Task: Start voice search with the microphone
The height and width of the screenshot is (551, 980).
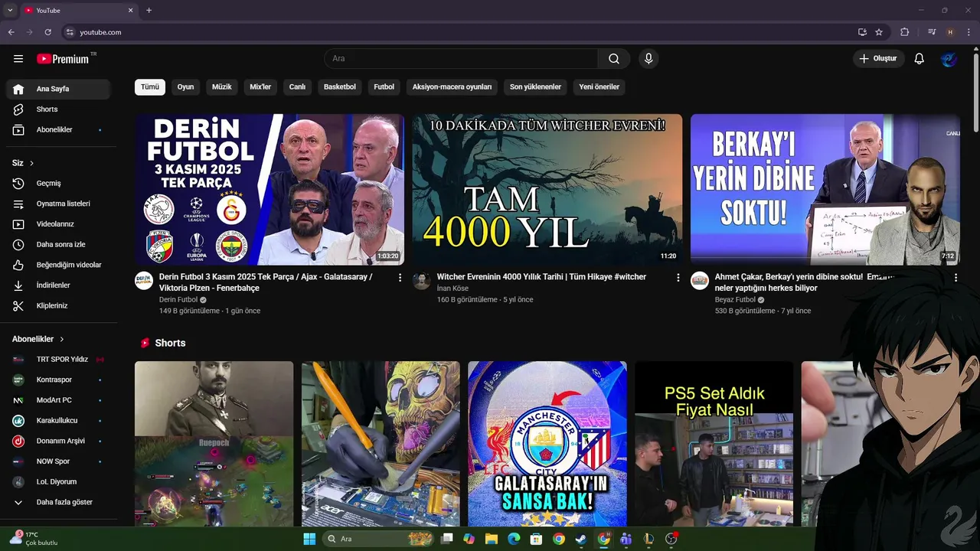Action: coord(648,59)
